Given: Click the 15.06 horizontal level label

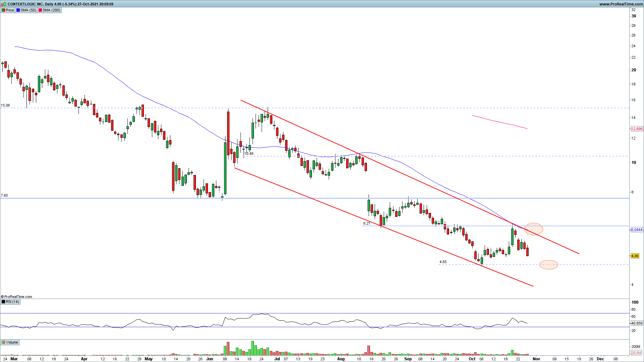Looking at the screenshot, I should (x=5, y=105).
